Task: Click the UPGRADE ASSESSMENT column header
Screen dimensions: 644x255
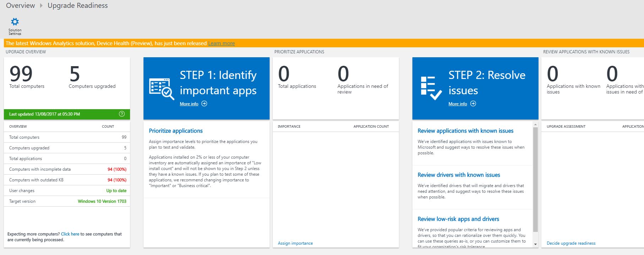Action: [566, 127]
